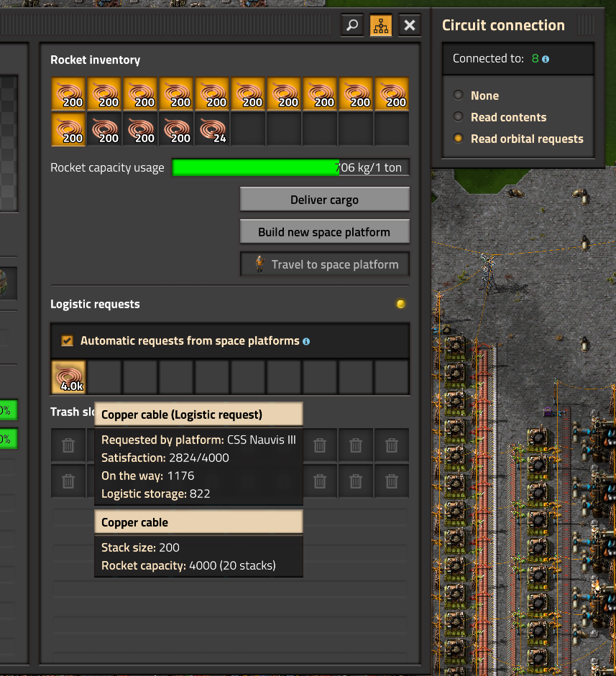
Task: Click Travel to space platform button
Action: 324,264
